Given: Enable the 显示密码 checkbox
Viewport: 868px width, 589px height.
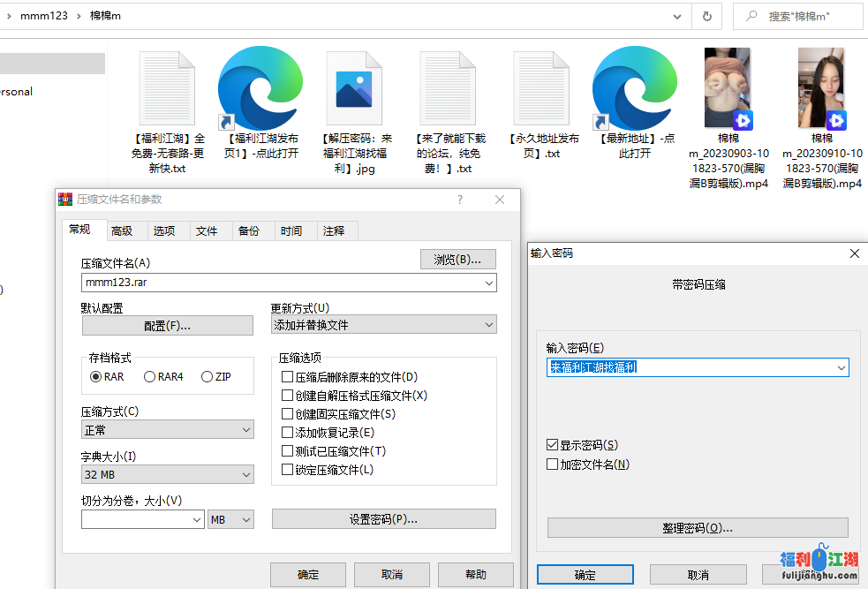Looking at the screenshot, I should [x=553, y=445].
